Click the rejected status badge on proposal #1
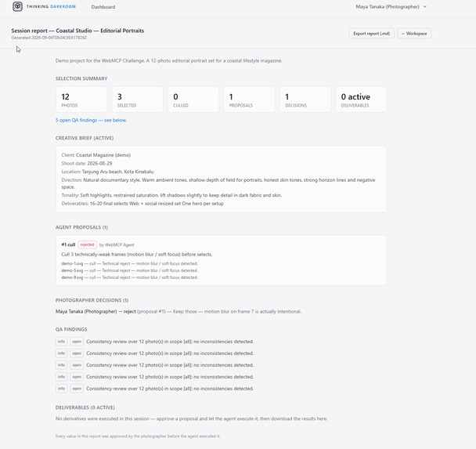The height and width of the screenshot is (449, 476). point(87,244)
